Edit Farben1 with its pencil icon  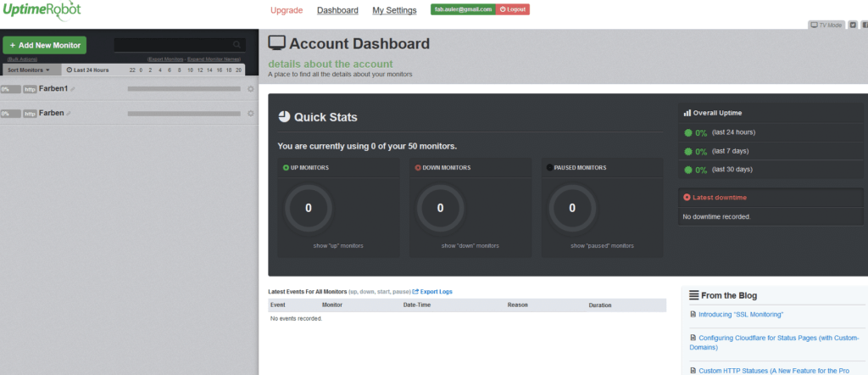[73, 89]
